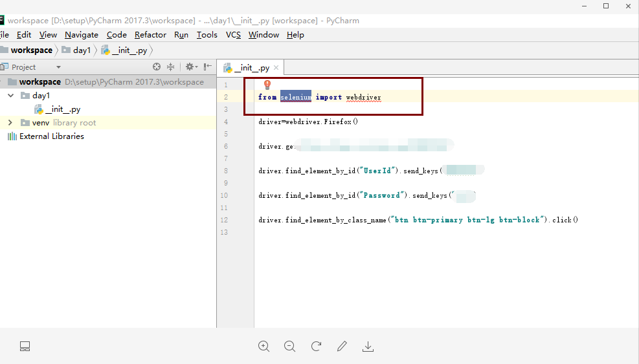Maximize the PyCharm window

click(x=606, y=6)
